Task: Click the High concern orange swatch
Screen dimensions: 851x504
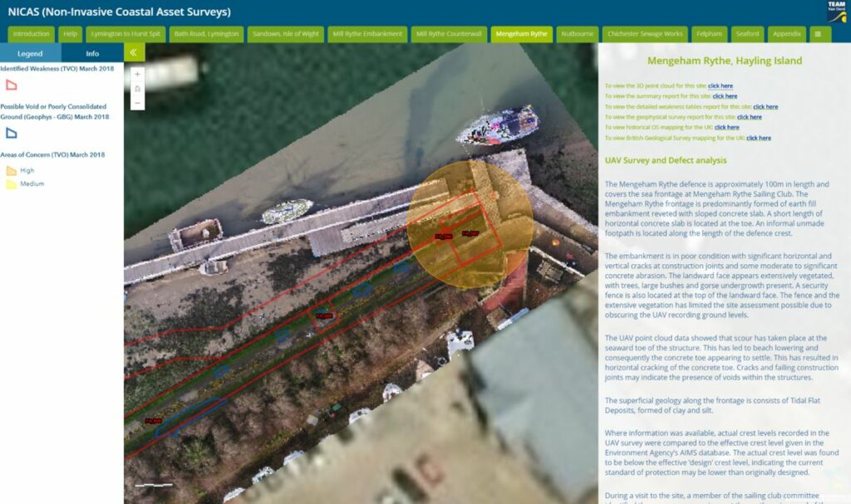Action: point(12,170)
